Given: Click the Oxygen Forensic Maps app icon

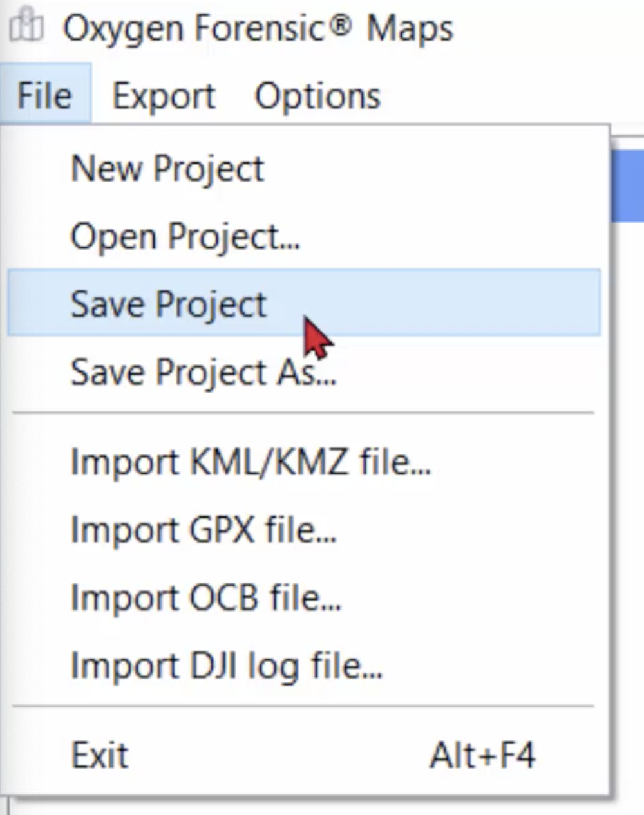Looking at the screenshot, I should click(26, 27).
